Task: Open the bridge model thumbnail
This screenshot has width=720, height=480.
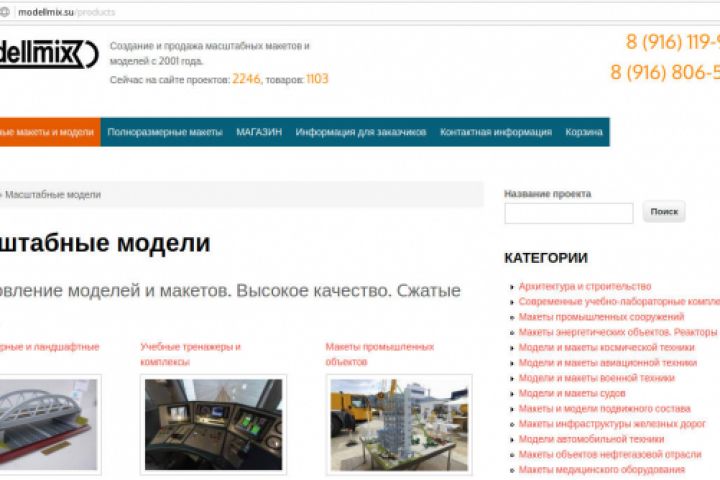Action: click(x=50, y=424)
